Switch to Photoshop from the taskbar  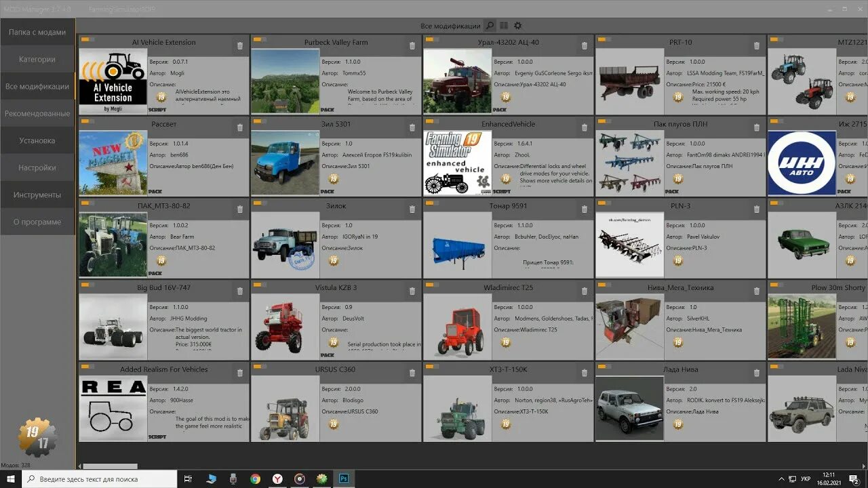coord(344,479)
